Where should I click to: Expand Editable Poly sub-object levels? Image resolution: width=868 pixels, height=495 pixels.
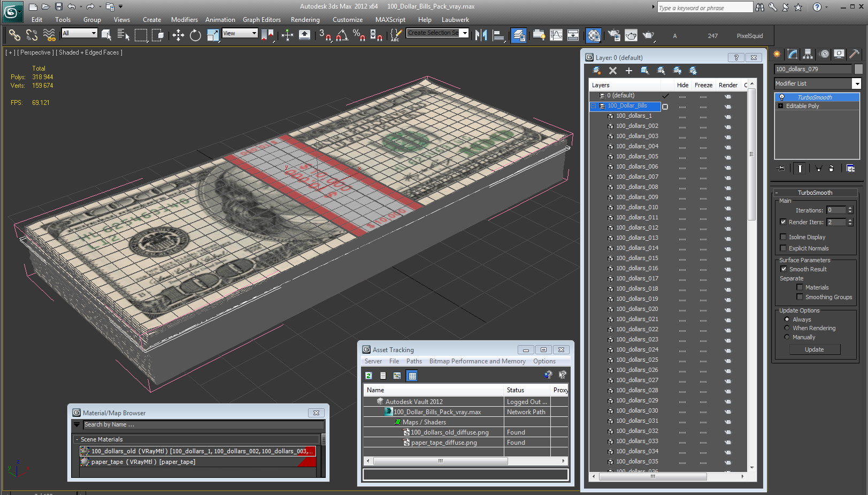point(780,106)
